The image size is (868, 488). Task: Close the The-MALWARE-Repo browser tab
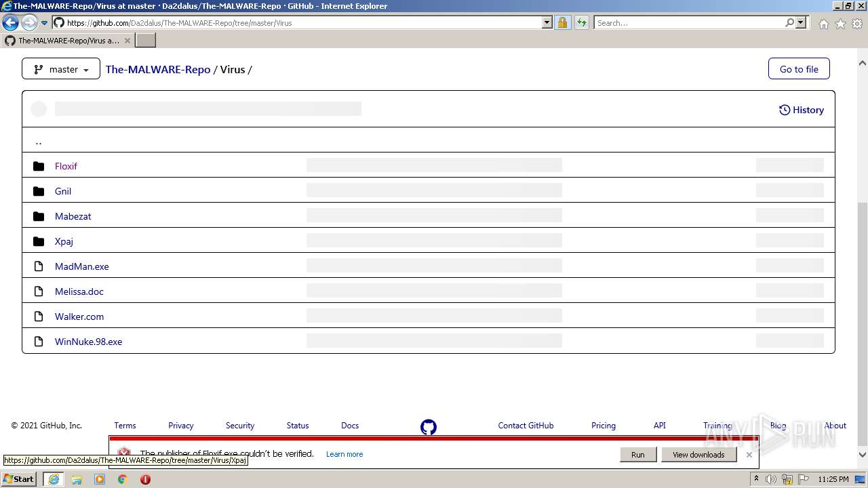pyautogui.click(x=127, y=41)
